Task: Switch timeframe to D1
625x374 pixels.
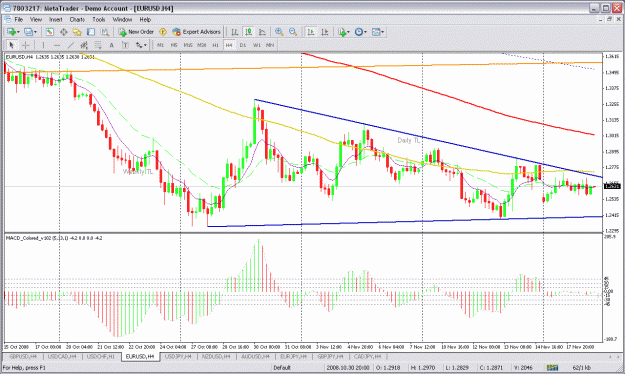Action: click(x=243, y=45)
